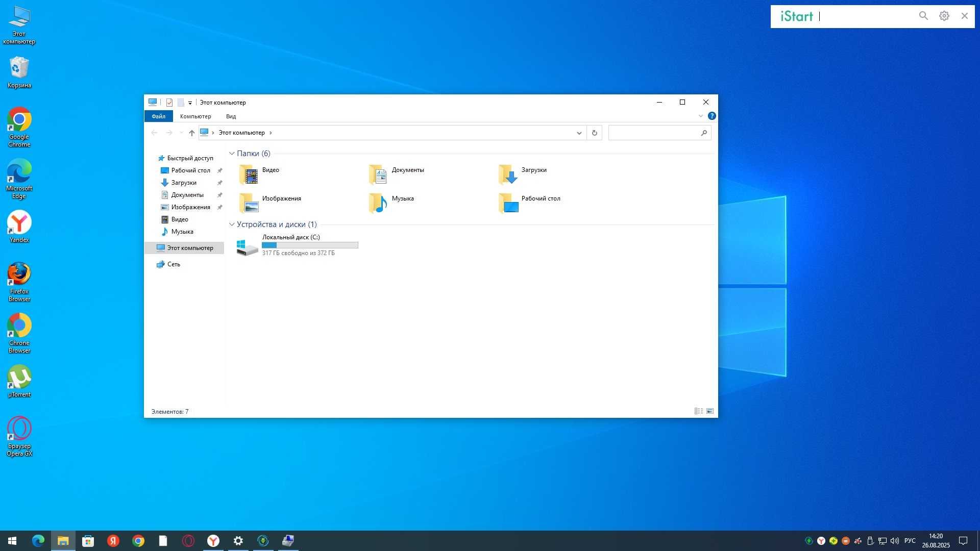Open the Вид ribbon tab
Viewport: 980px width, 551px height.
pyautogui.click(x=231, y=116)
